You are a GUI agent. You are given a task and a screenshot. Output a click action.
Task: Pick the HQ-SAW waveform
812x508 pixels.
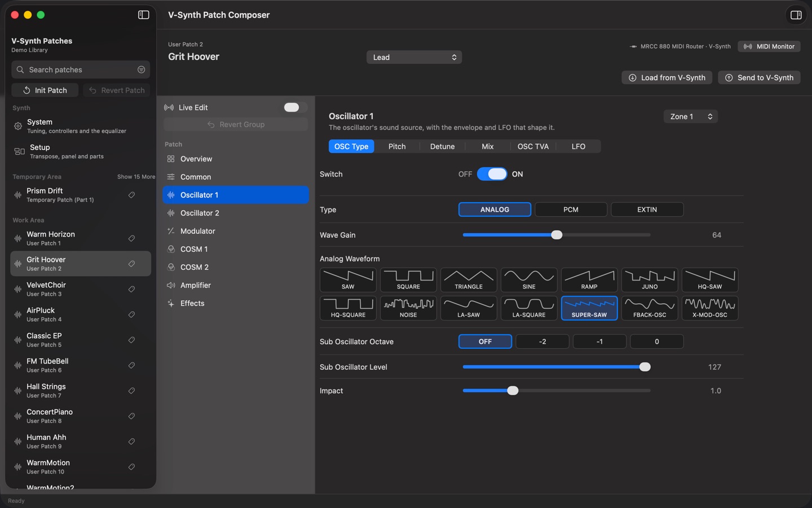710,280
